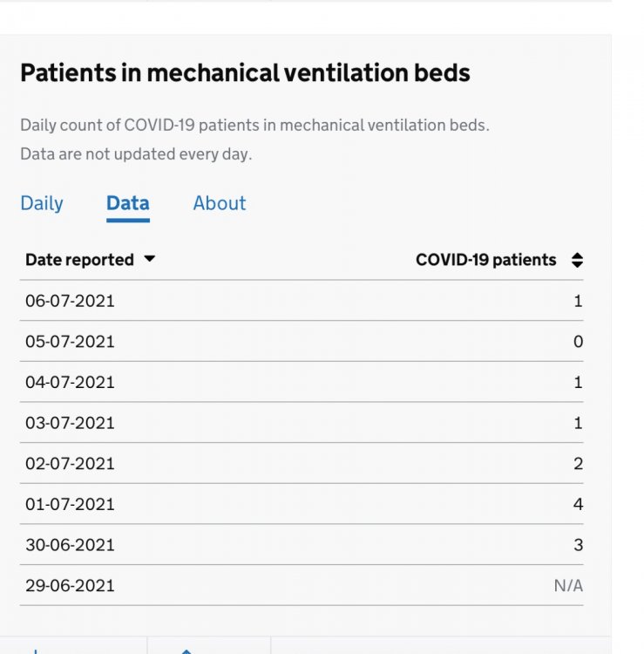
Task: Click the patient count 4 for 01-07-2021
Action: click(578, 504)
